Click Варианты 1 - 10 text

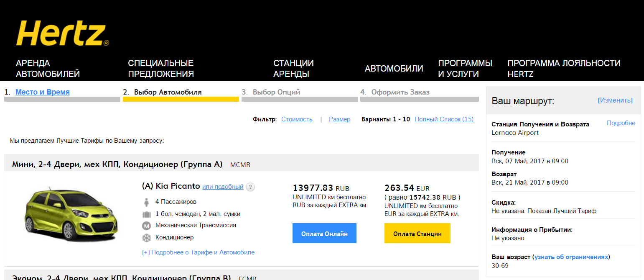click(x=386, y=119)
